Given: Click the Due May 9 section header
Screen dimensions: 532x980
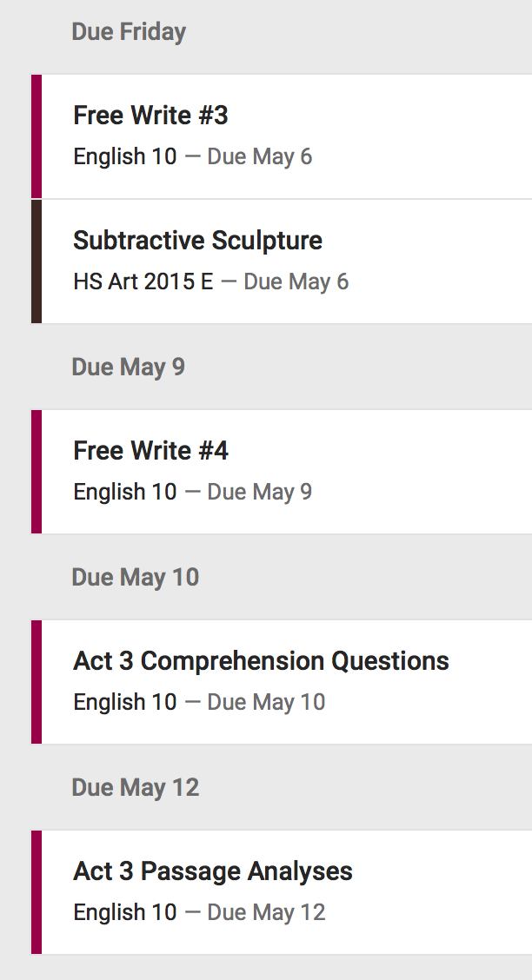Looking at the screenshot, I should click(128, 367).
